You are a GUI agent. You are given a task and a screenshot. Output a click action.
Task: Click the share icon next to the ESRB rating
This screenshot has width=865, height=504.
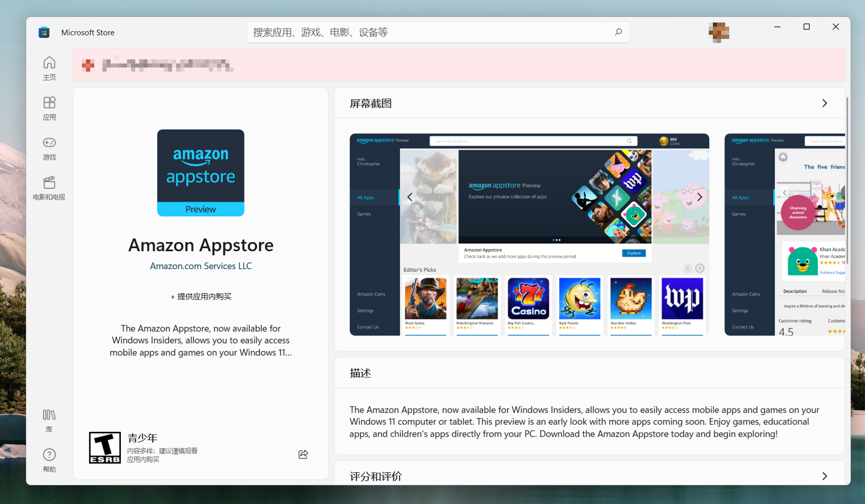tap(303, 455)
